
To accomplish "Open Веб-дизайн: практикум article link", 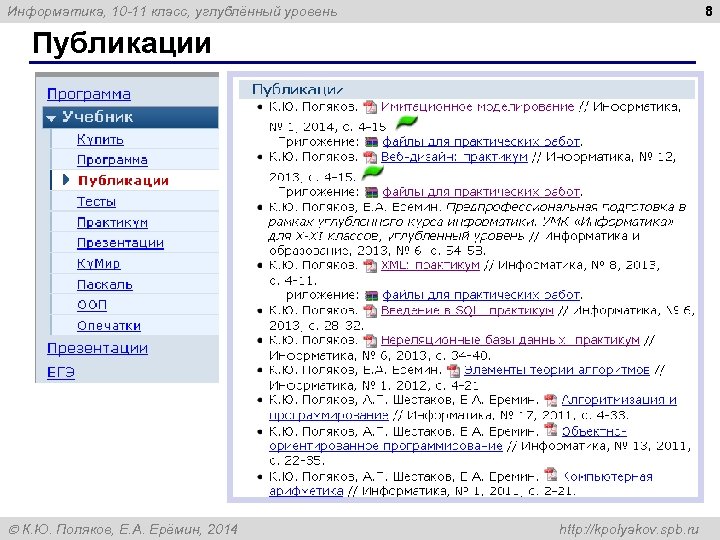I will [454, 157].
